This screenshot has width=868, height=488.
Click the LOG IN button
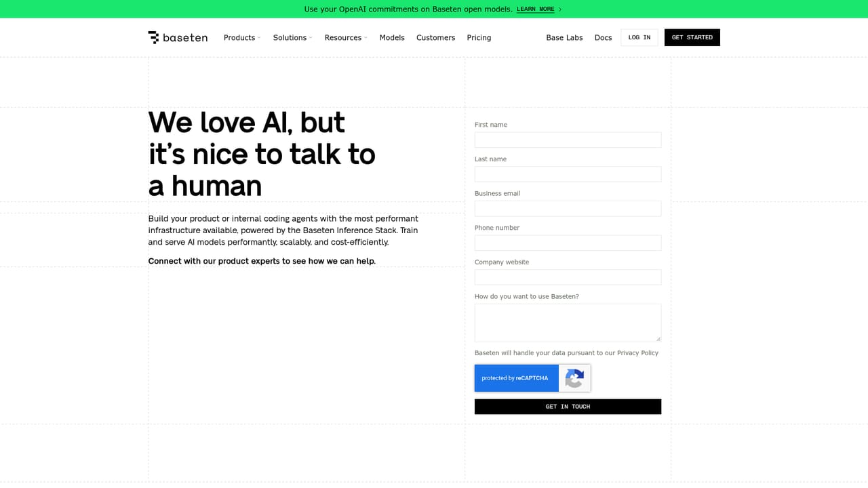[x=639, y=37]
